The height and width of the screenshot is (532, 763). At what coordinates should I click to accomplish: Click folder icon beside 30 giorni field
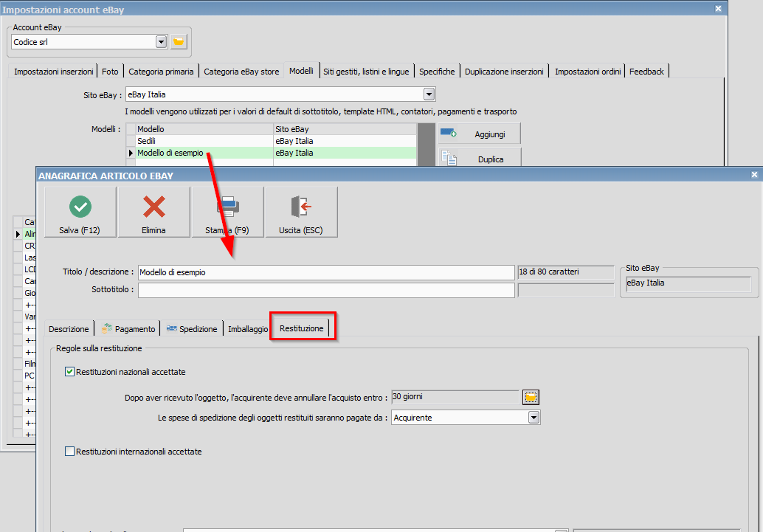(531, 397)
